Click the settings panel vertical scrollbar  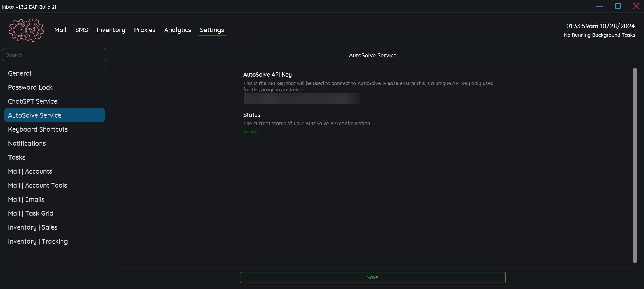pos(635,165)
